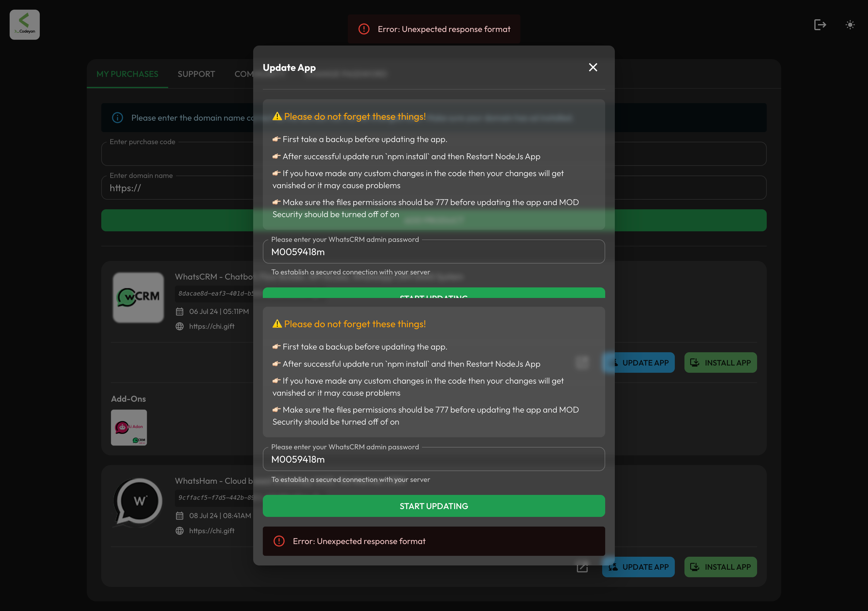The width and height of the screenshot is (868, 611).
Task: Click the globe icon in the WhatsCRM card
Action: pos(180,327)
